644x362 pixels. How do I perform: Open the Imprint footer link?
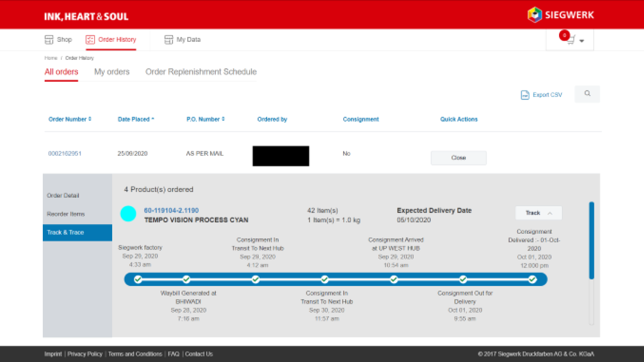[53, 354]
